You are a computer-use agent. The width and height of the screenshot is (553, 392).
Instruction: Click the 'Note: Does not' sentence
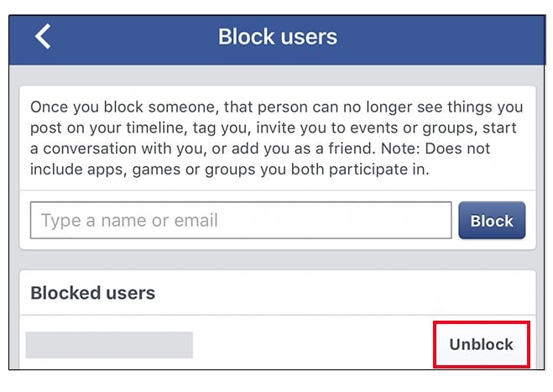click(x=436, y=149)
